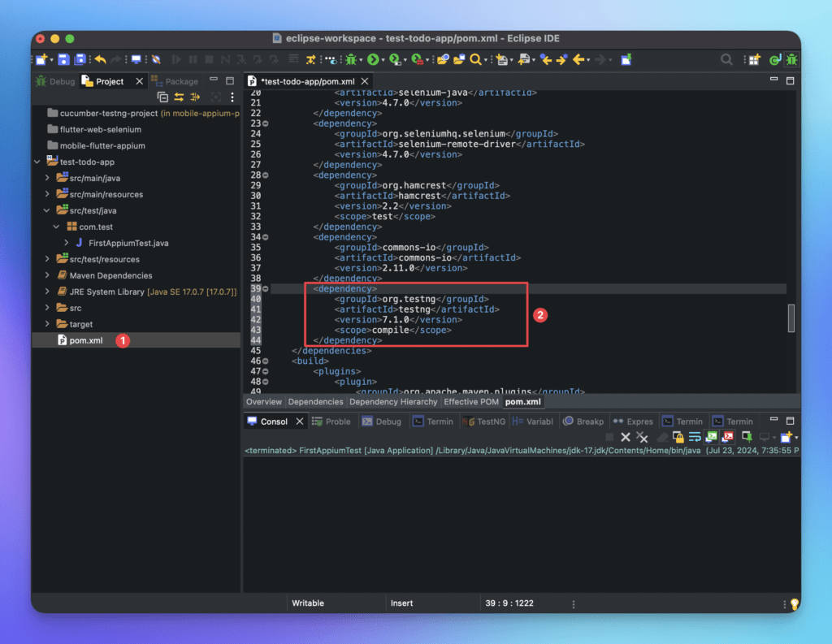832x644 pixels.
Task: Open a terminal with the monitor toolbar icon
Action: (x=136, y=59)
